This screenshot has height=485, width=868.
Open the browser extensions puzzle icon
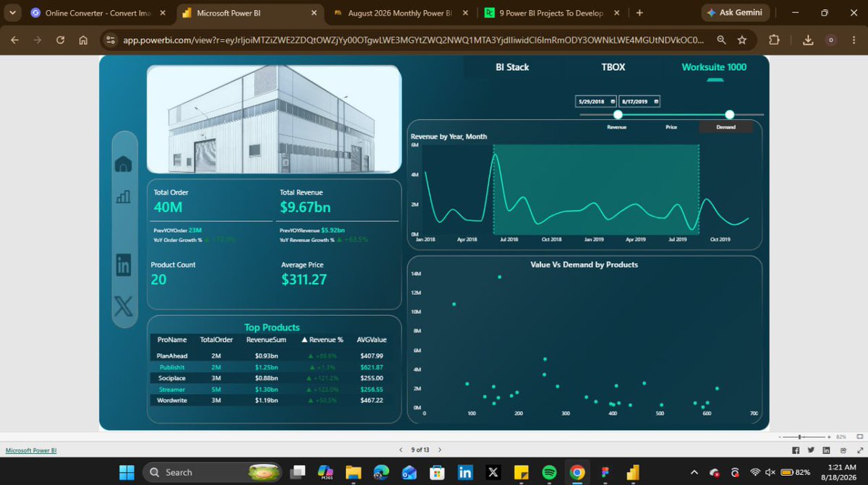pyautogui.click(x=774, y=40)
